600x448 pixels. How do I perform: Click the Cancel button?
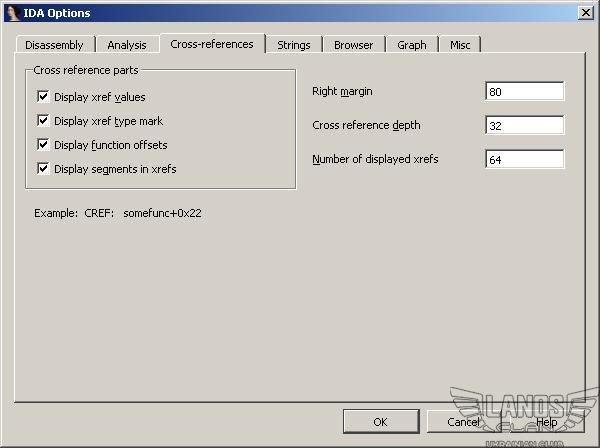pos(463,422)
